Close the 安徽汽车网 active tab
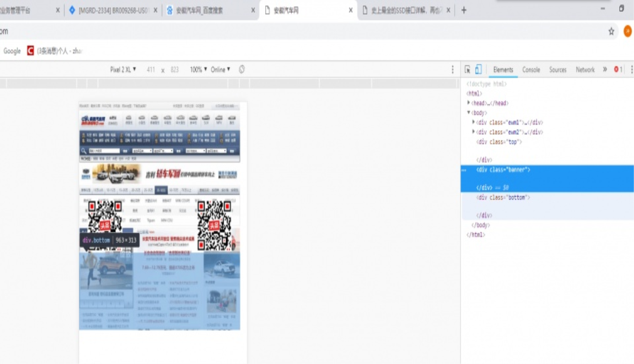634x364 pixels. coord(351,10)
